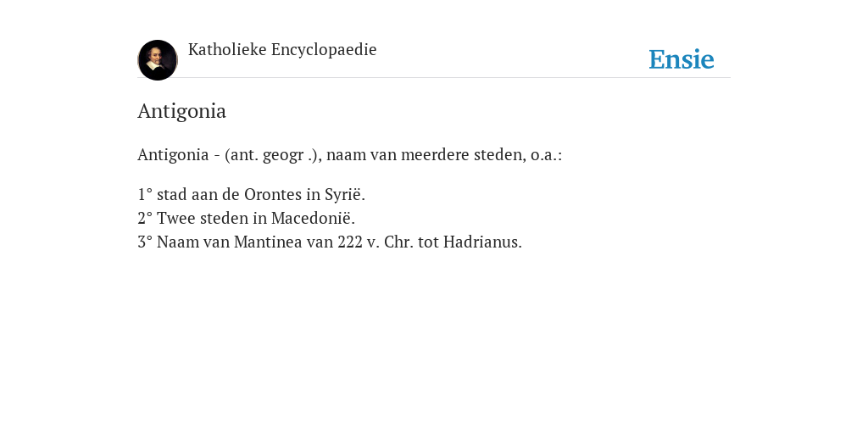Screen dimensions: 868x434
Task: Select the line Twee steden in Macedonië
Action: pyautogui.click(x=247, y=218)
